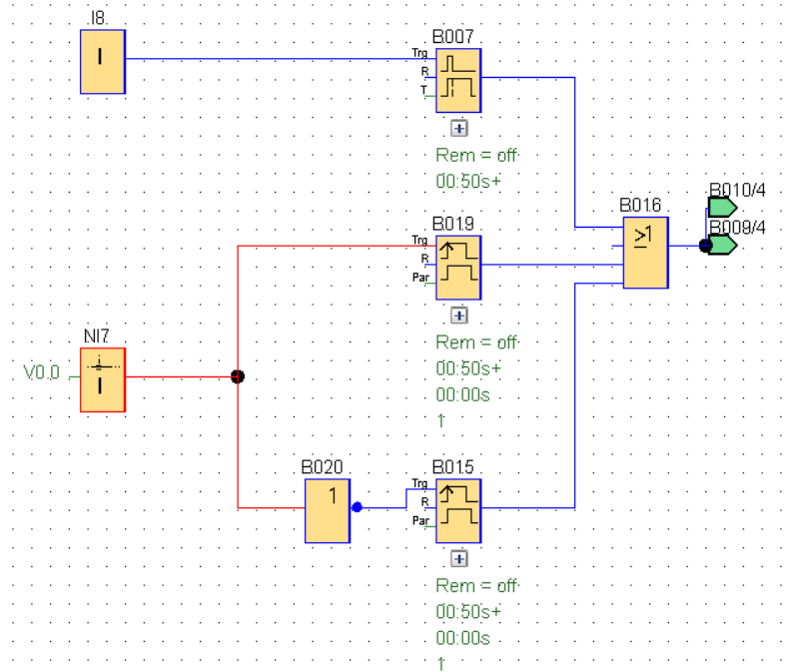This screenshot has height=672, width=792.
Task: Click the NI7 label text
Action: [96, 336]
